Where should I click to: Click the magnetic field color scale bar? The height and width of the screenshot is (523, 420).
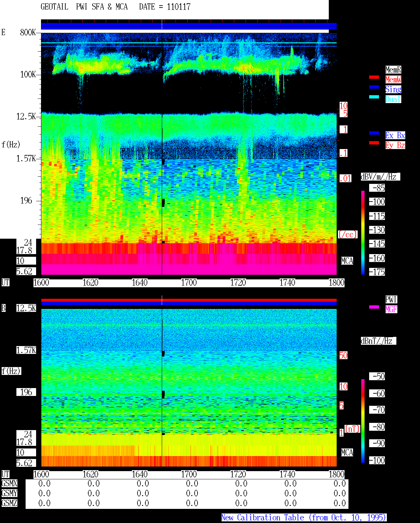363,421
